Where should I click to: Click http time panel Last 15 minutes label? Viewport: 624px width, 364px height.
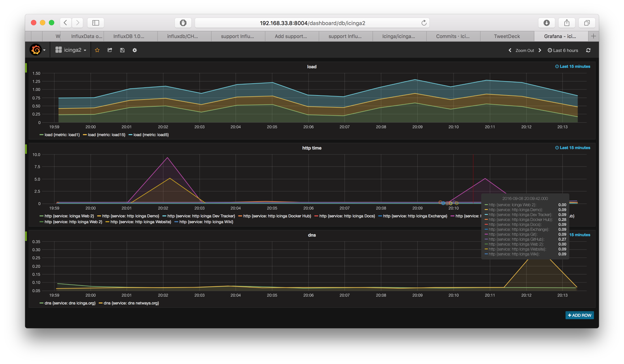pos(572,148)
